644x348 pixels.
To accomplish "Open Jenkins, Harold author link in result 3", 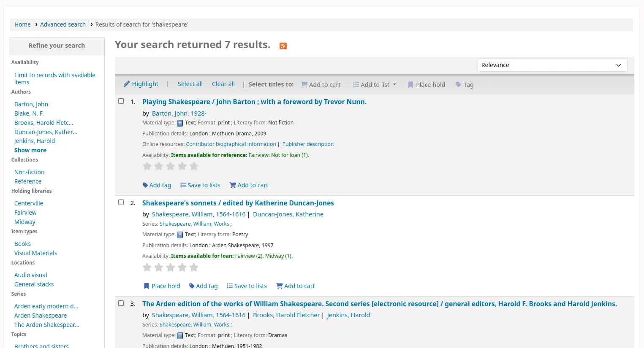I will click(348, 315).
